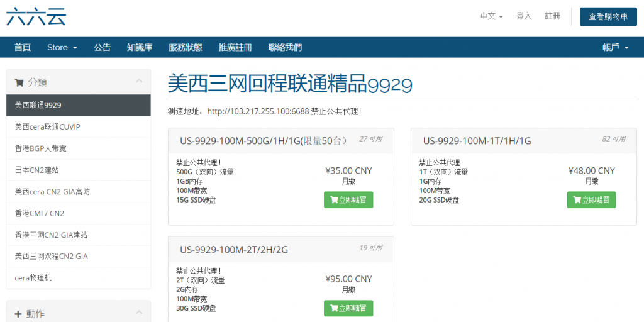Go to 首頁 in navigation bar
The height and width of the screenshot is (322, 644).
[x=23, y=47]
